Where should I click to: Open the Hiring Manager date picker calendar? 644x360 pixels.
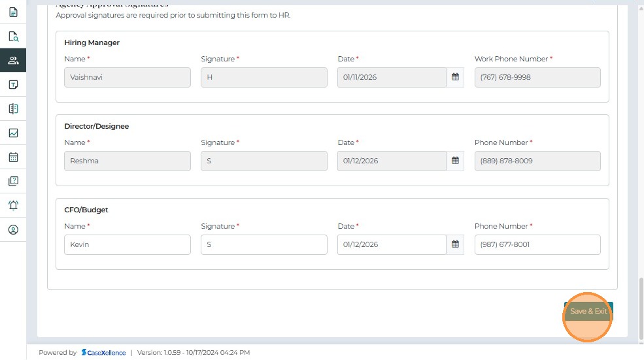pos(456,77)
